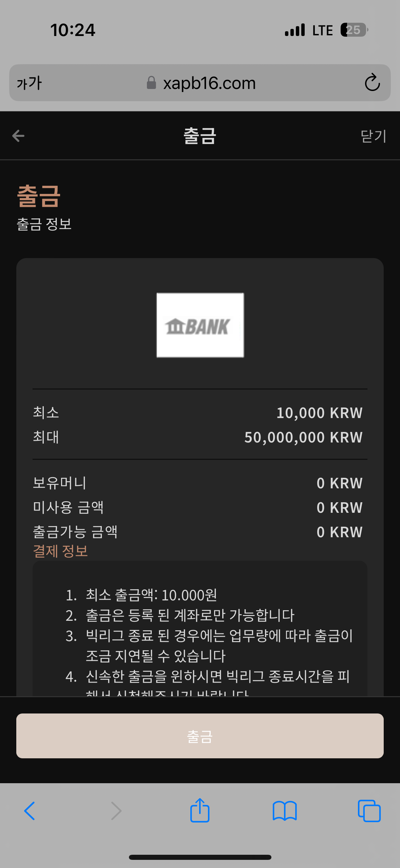
Task: Open the 가가 text size menu
Action: pos(29,83)
